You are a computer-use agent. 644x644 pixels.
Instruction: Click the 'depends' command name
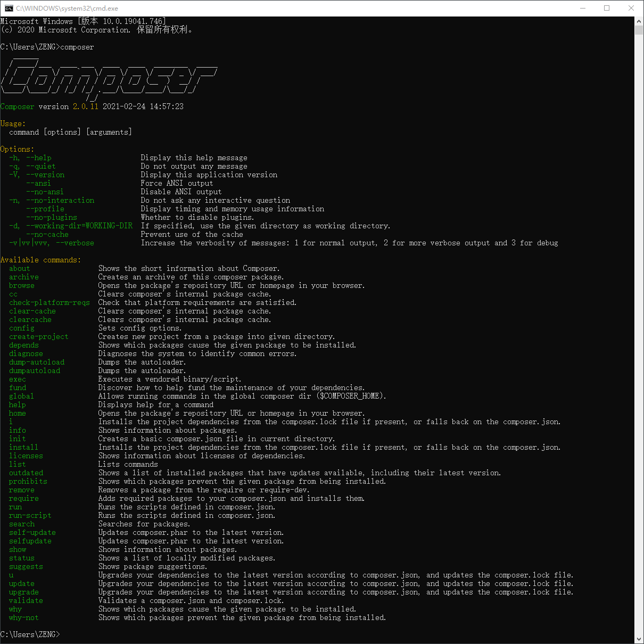[x=24, y=345]
